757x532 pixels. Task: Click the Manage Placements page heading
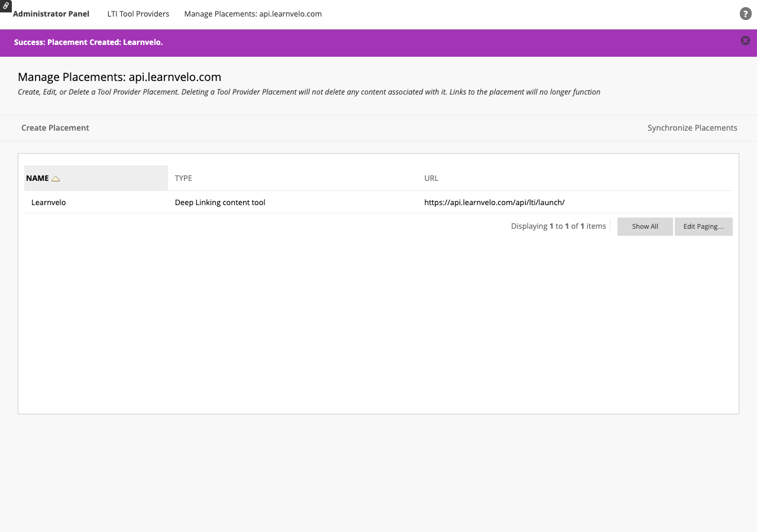tap(119, 77)
